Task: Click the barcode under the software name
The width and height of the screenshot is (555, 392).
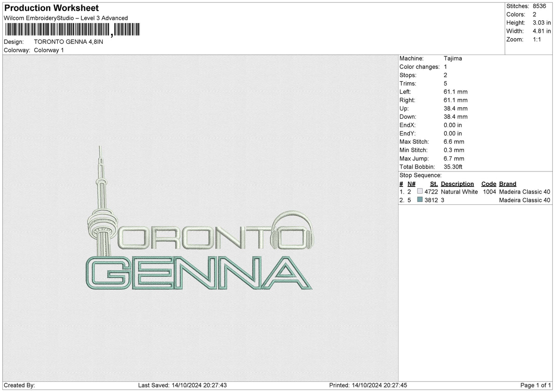Action: 72,30
